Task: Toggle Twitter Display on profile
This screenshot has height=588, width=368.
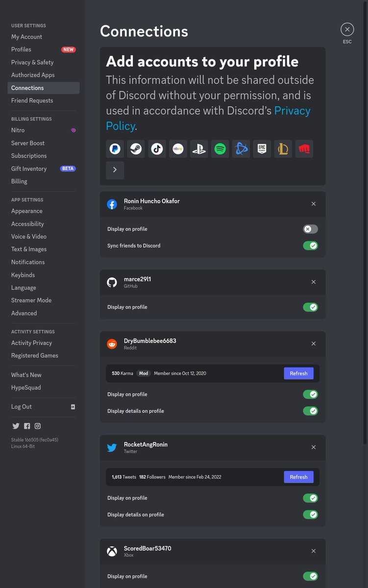Action: pyautogui.click(x=310, y=498)
